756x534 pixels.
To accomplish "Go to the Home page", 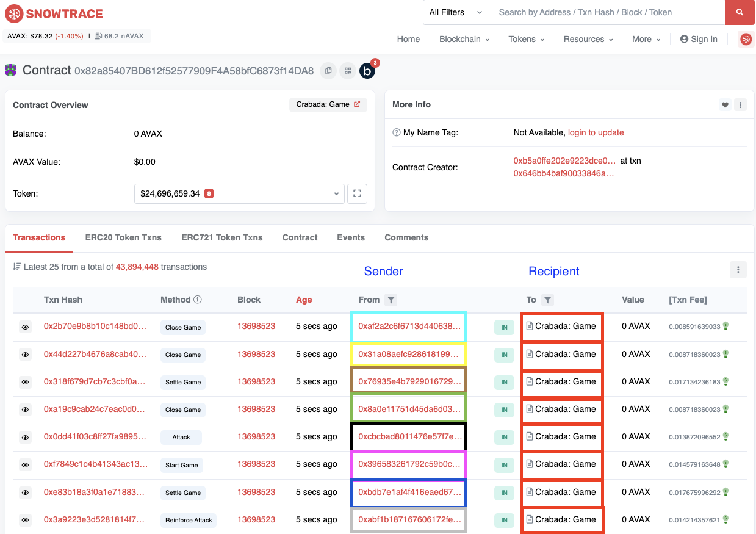I will [x=408, y=39].
